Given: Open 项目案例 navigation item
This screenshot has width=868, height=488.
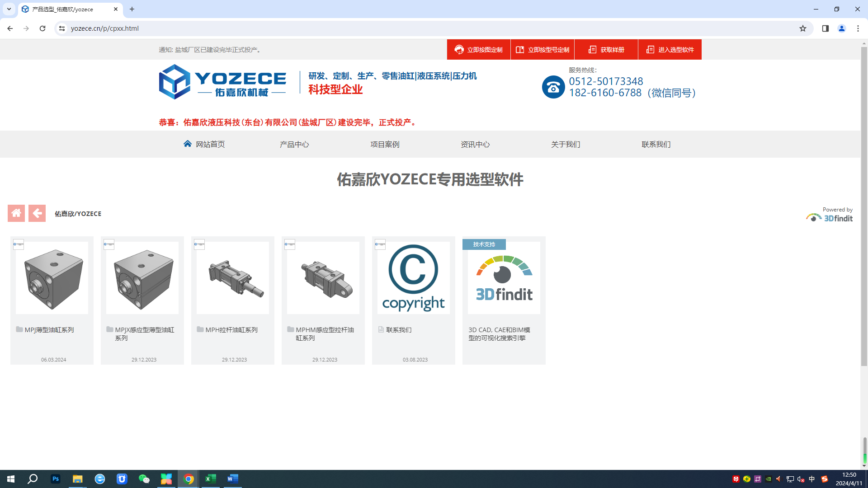Looking at the screenshot, I should [385, 144].
